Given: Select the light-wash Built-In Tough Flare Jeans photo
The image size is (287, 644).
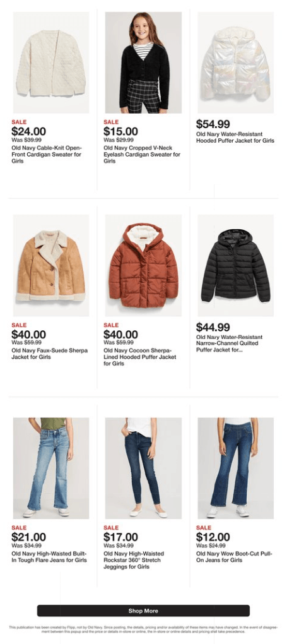Looking at the screenshot, I should coord(51,468).
